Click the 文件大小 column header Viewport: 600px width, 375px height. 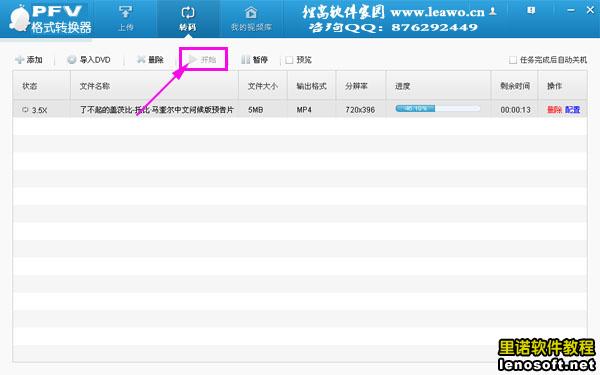pyautogui.click(x=263, y=86)
